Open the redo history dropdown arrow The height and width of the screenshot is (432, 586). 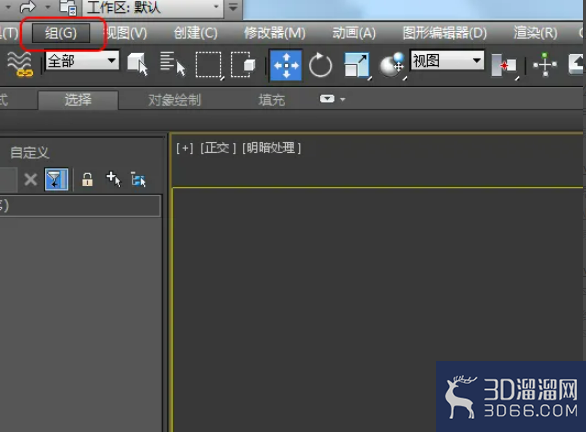47,7
